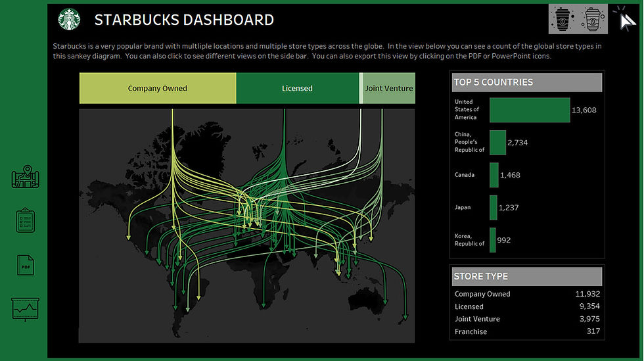Image resolution: width=644 pixels, height=361 pixels.
Task: Export with the PowerPoint presentation chart icon
Action: (26, 309)
